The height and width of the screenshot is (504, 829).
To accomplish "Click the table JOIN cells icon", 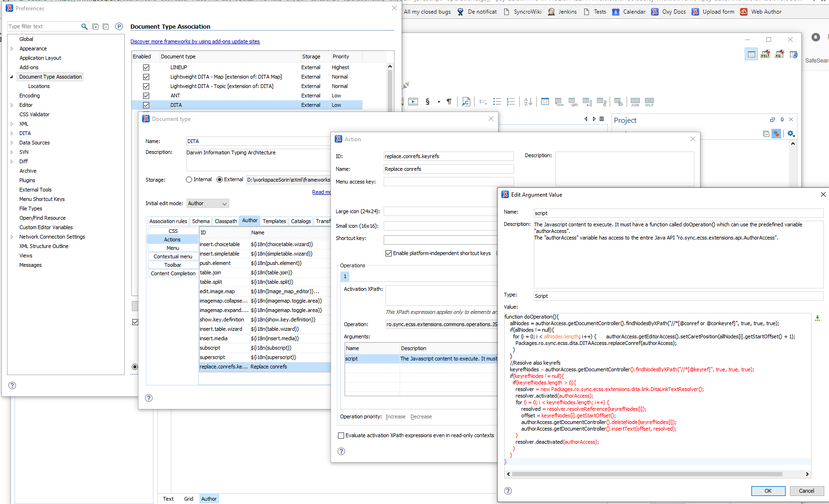I will [x=635, y=102].
